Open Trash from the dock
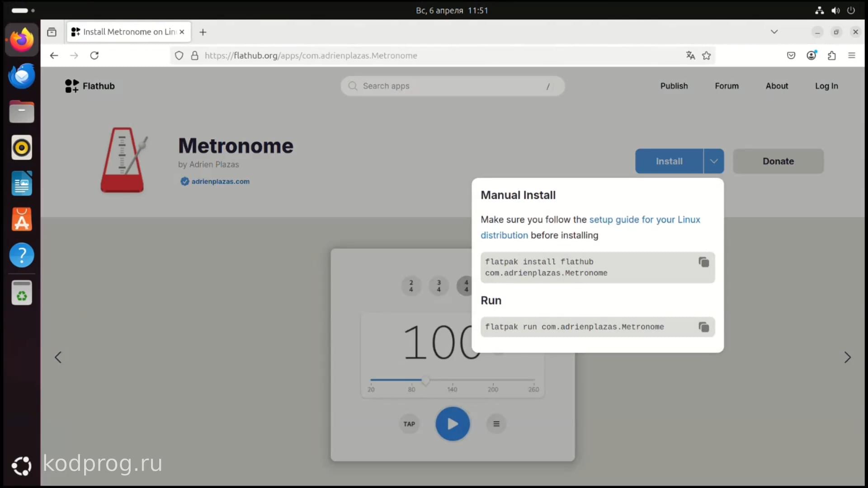 click(x=22, y=293)
